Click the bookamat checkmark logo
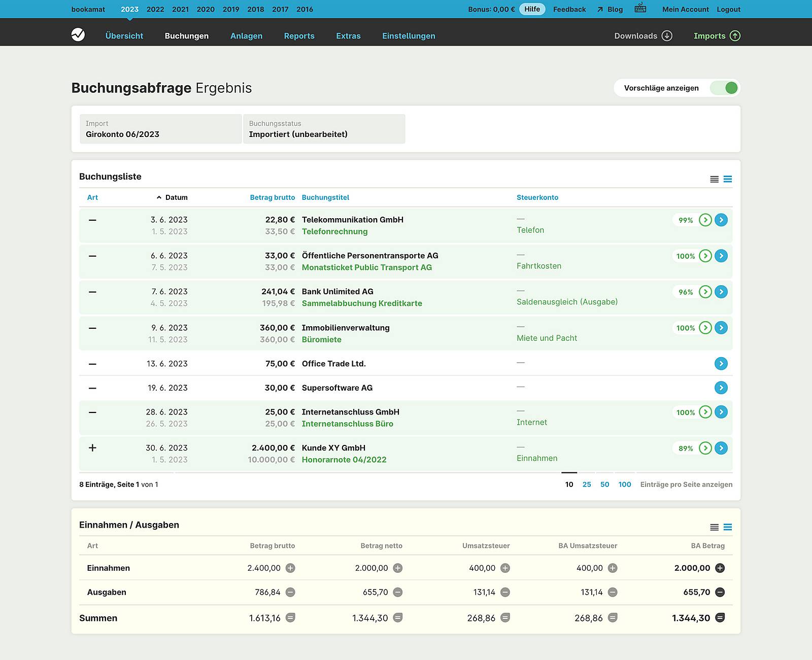Screen dimensions: 812x660 pos(78,35)
